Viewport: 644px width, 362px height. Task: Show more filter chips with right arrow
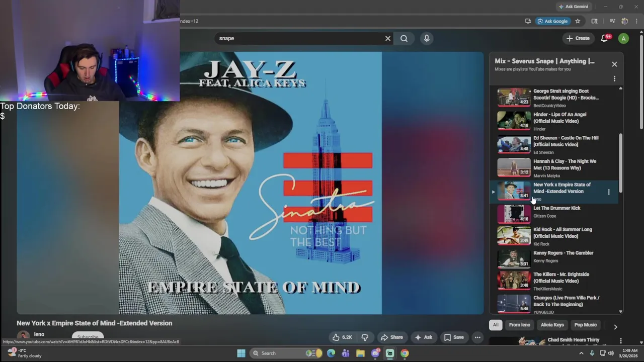tap(615, 327)
